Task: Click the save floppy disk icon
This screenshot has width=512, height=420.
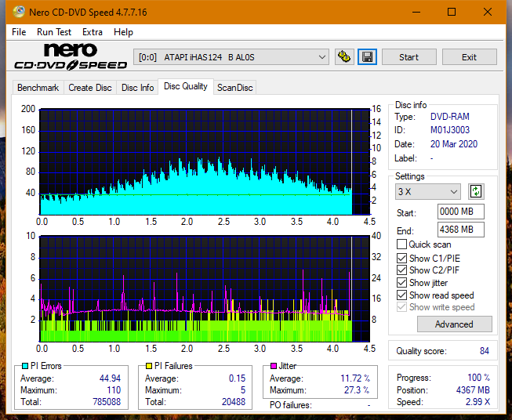Action: (367, 57)
